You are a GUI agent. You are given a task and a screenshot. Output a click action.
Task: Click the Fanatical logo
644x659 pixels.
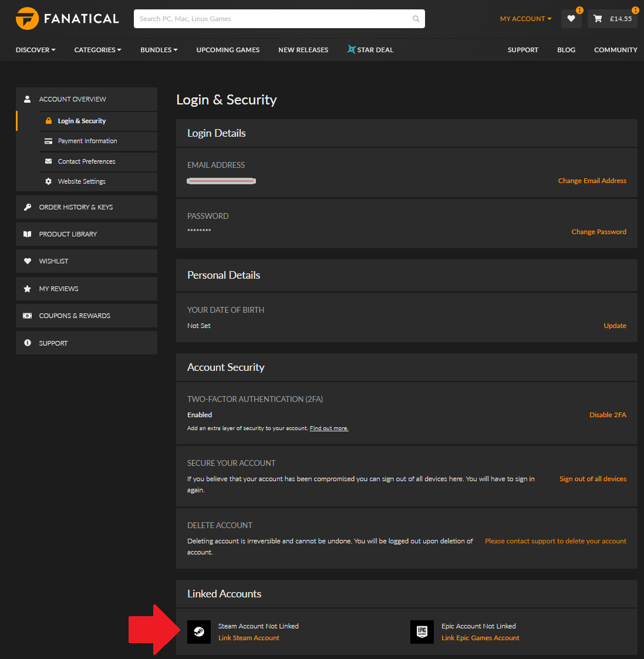(x=66, y=18)
